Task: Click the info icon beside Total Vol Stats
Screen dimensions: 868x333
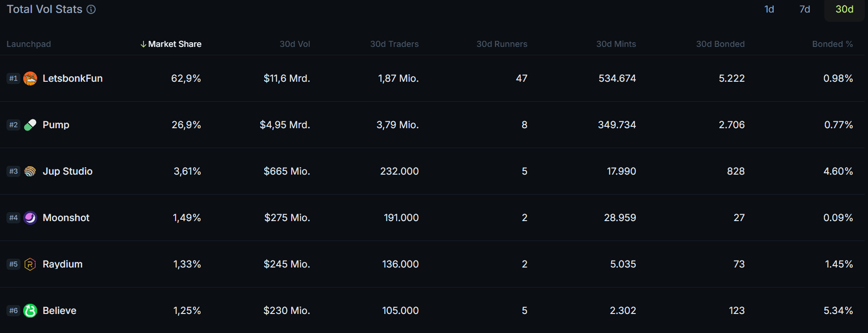Action: [x=91, y=9]
